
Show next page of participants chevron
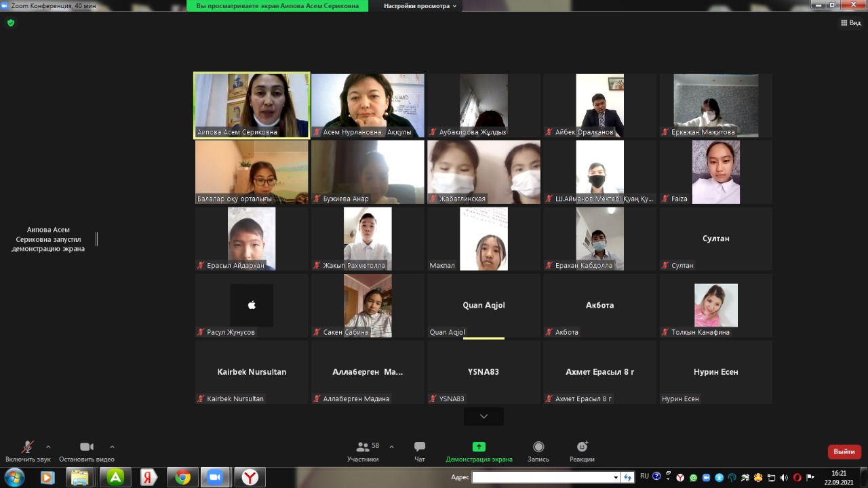(x=484, y=416)
